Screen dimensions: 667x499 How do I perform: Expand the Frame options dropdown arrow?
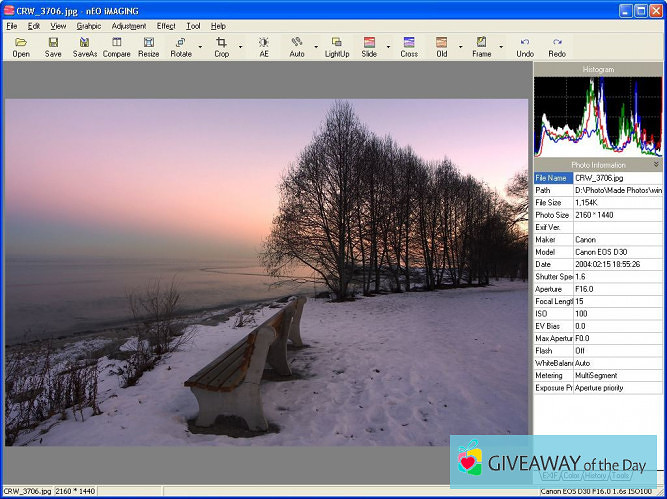click(x=501, y=46)
